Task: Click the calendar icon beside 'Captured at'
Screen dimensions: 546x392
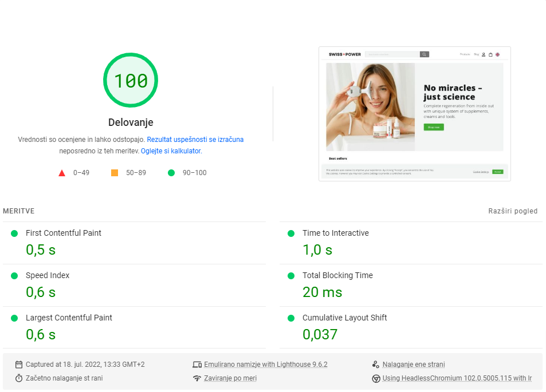Action: pyautogui.click(x=19, y=365)
